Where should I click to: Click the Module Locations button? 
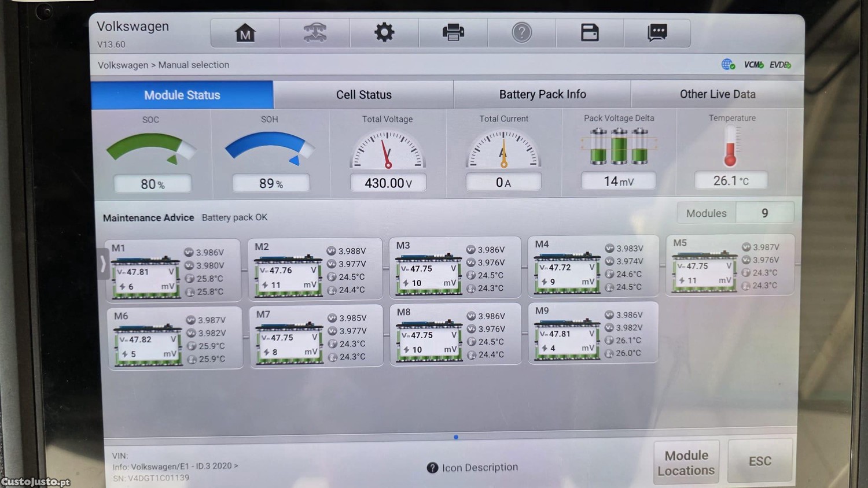pyautogui.click(x=686, y=463)
